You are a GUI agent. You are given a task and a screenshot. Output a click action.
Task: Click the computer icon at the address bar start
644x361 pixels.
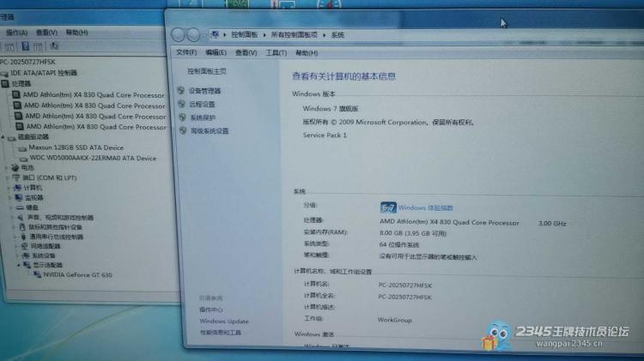(215, 35)
